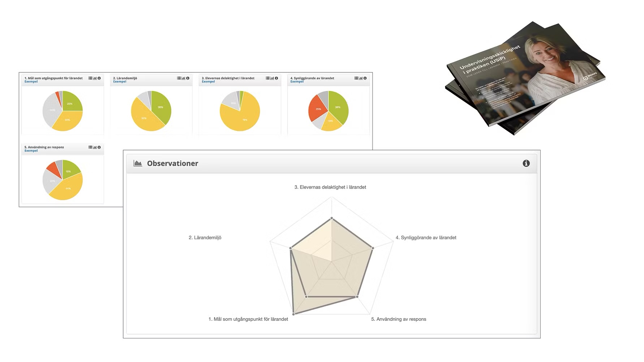Open list view for Mål som utgångspunkt panel
Image resolution: width=644 pixels, height=362 pixels.
click(x=90, y=78)
